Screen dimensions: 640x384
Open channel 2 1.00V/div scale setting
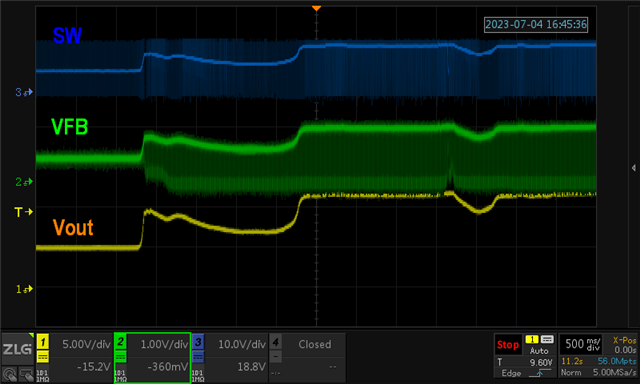coord(164,344)
